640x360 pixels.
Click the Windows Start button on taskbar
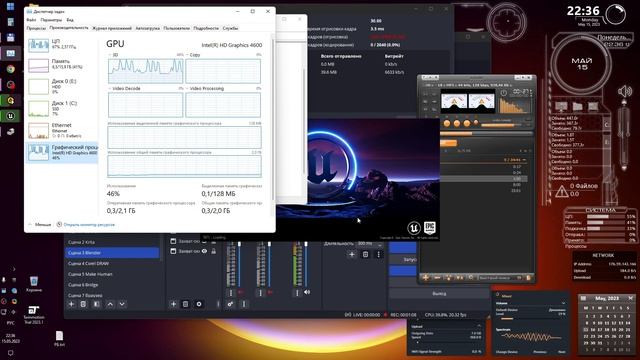point(11,7)
